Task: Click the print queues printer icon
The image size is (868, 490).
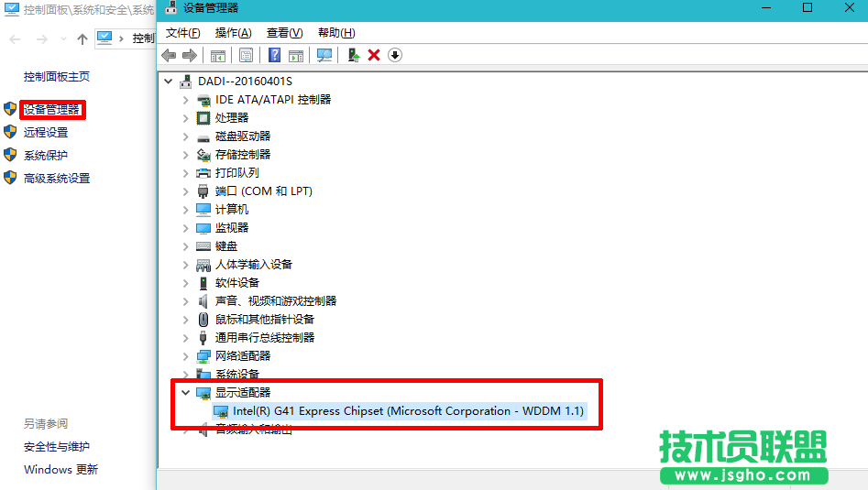Action: pos(203,173)
